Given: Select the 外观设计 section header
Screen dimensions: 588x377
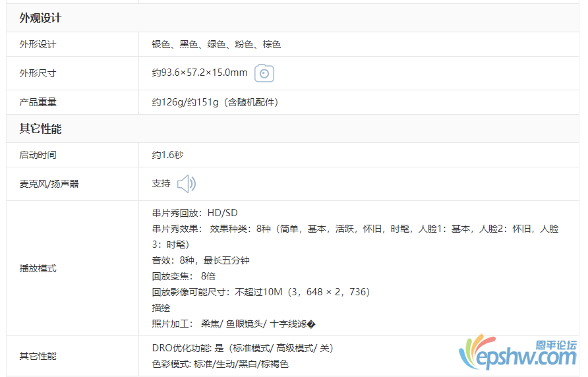Looking at the screenshot, I should (40, 18).
